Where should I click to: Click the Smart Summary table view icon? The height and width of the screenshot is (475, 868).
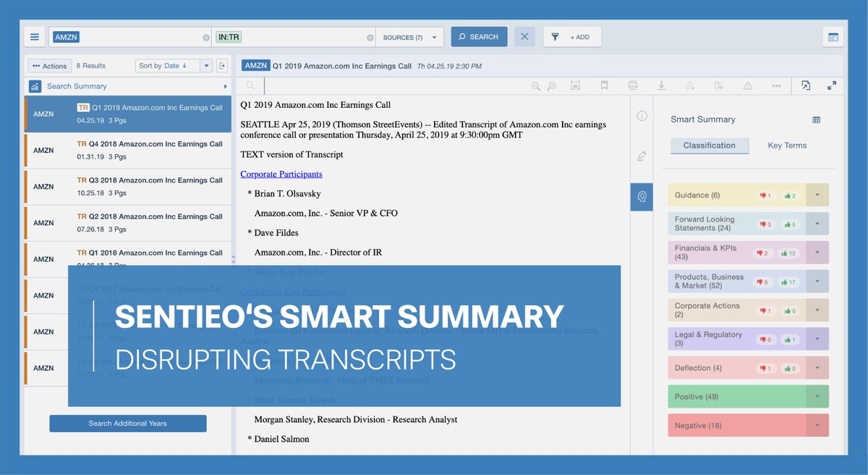tap(817, 120)
